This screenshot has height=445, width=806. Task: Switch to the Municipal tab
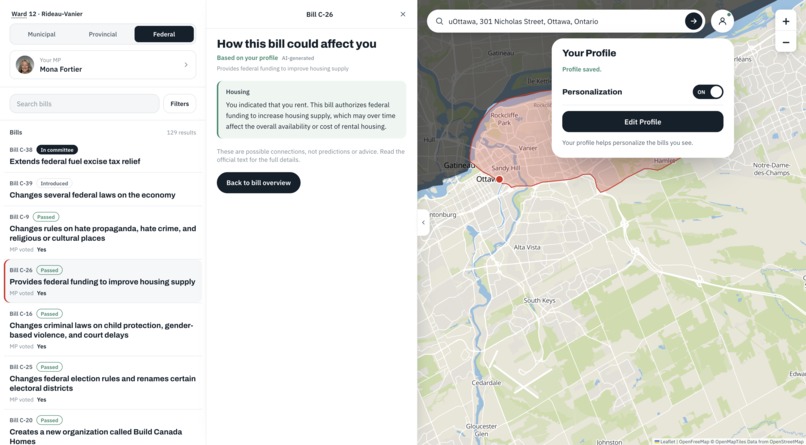pyautogui.click(x=42, y=34)
